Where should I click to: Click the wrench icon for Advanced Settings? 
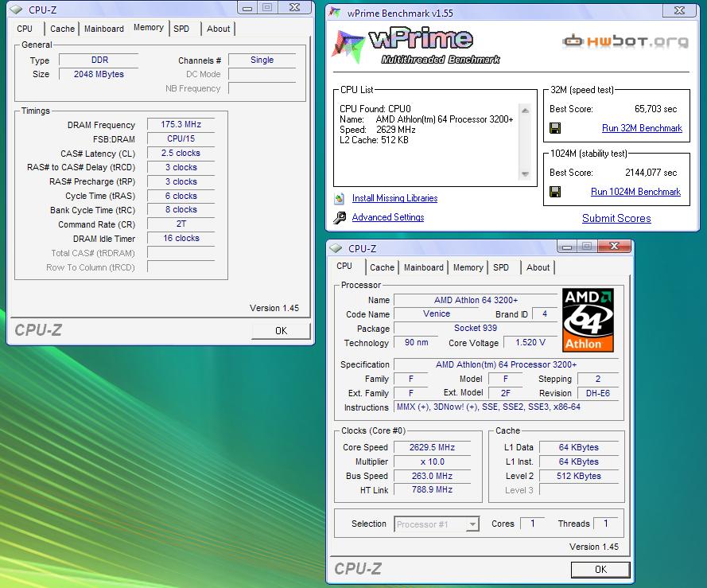click(x=340, y=217)
